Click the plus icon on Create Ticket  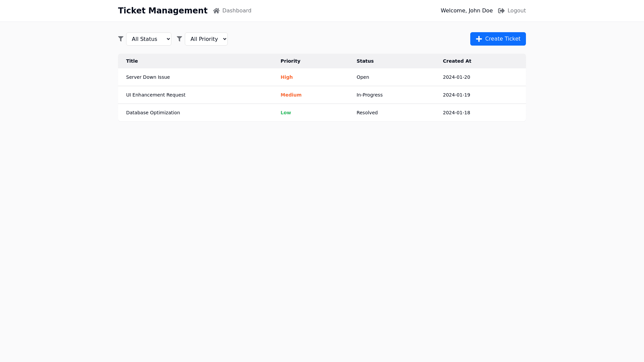[x=479, y=39]
